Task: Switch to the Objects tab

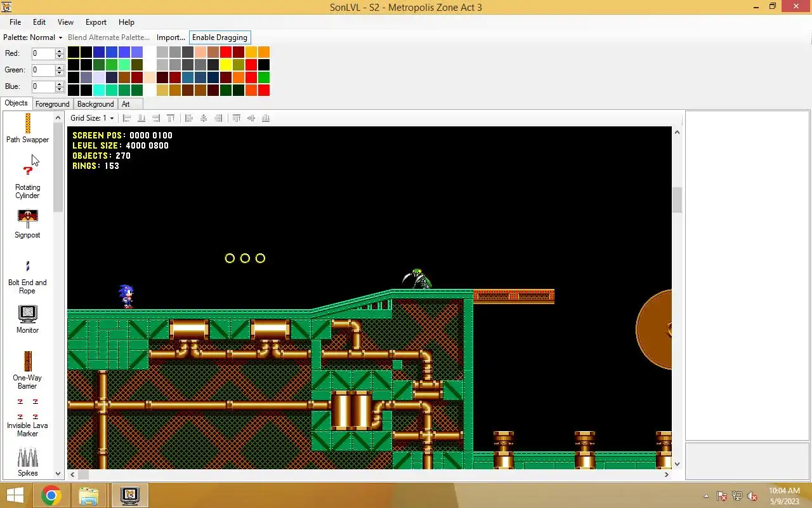Action: coord(16,103)
